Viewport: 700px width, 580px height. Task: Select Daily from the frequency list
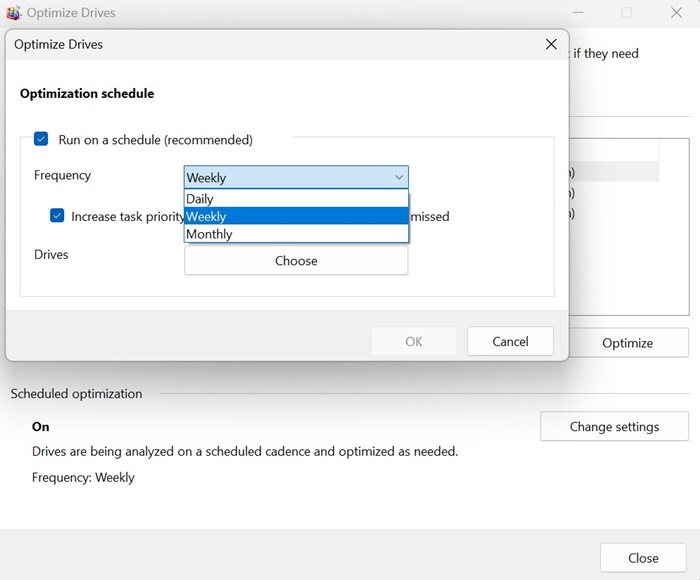coord(296,199)
